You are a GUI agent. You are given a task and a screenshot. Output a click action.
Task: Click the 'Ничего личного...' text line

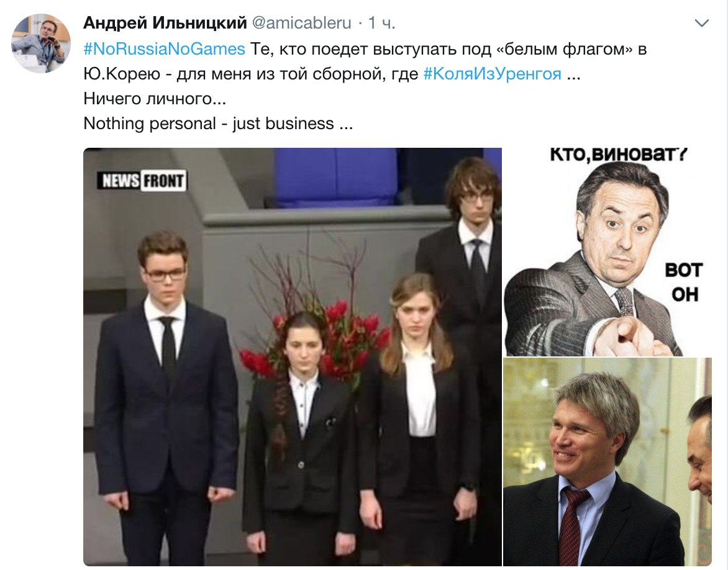tap(155, 98)
